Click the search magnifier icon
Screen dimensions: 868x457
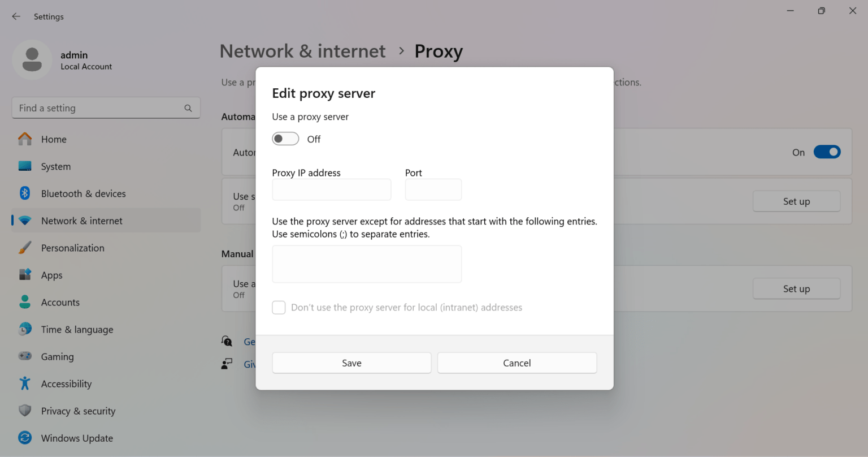[188, 108]
